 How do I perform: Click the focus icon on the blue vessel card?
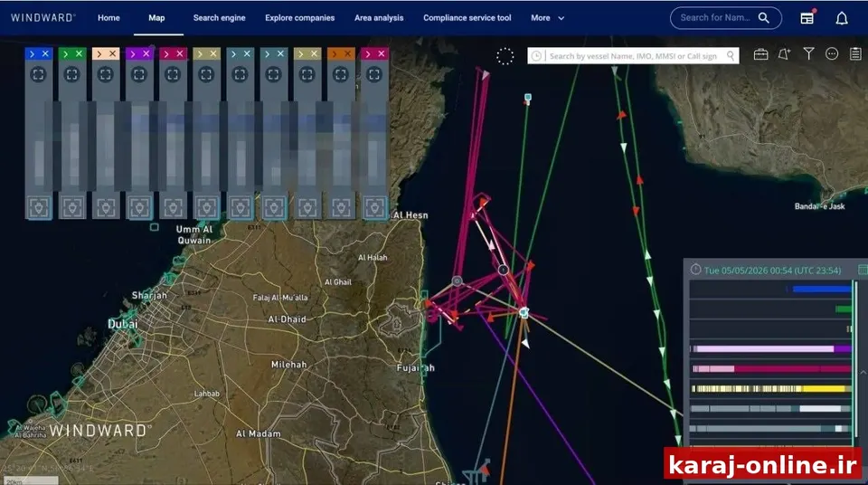coord(38,74)
